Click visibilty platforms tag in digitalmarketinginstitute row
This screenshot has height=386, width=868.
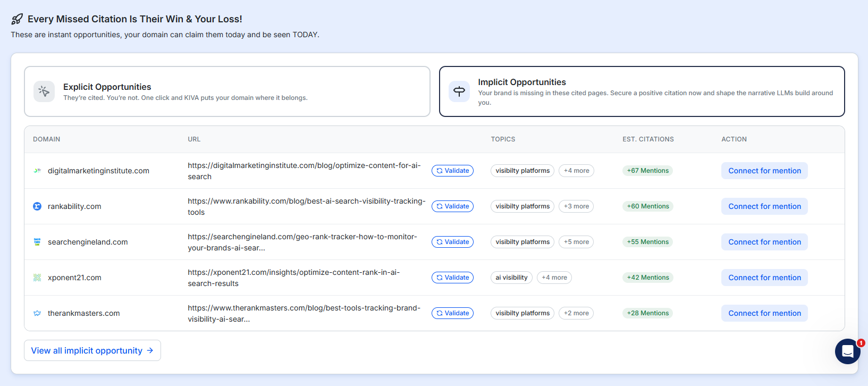[523, 171]
